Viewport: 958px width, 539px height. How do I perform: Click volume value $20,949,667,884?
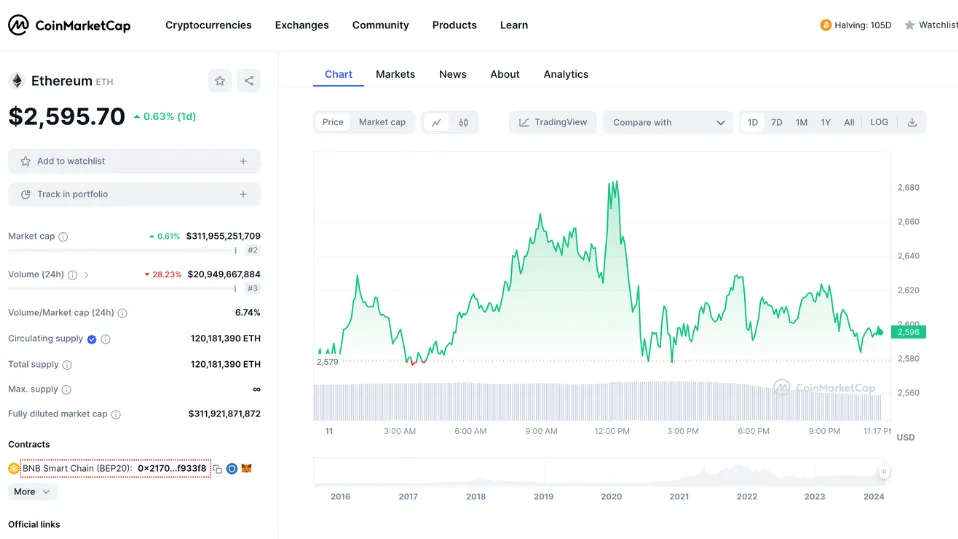[x=224, y=274]
